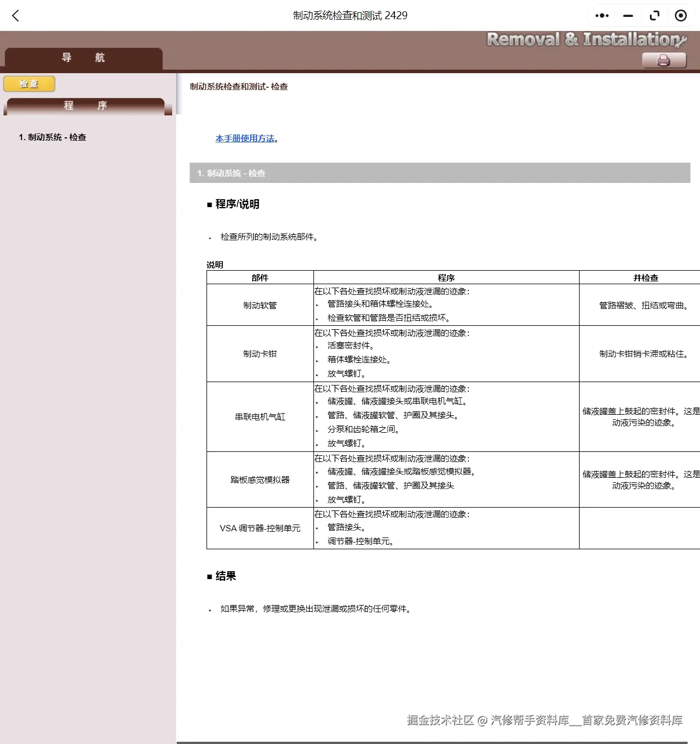The width and height of the screenshot is (700, 744).
Task: Click the 掘金技术社区 watermark text
Action: click(x=439, y=720)
